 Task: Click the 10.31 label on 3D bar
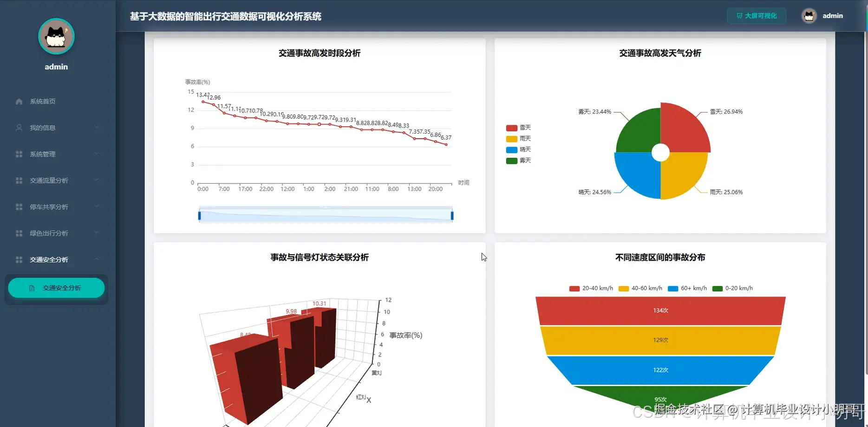tap(319, 304)
